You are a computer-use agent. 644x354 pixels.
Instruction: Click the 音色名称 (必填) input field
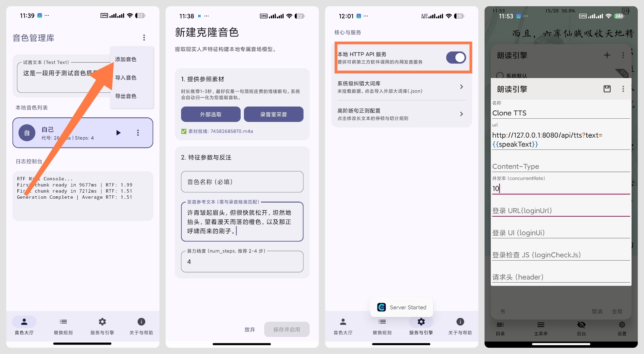coord(242,182)
